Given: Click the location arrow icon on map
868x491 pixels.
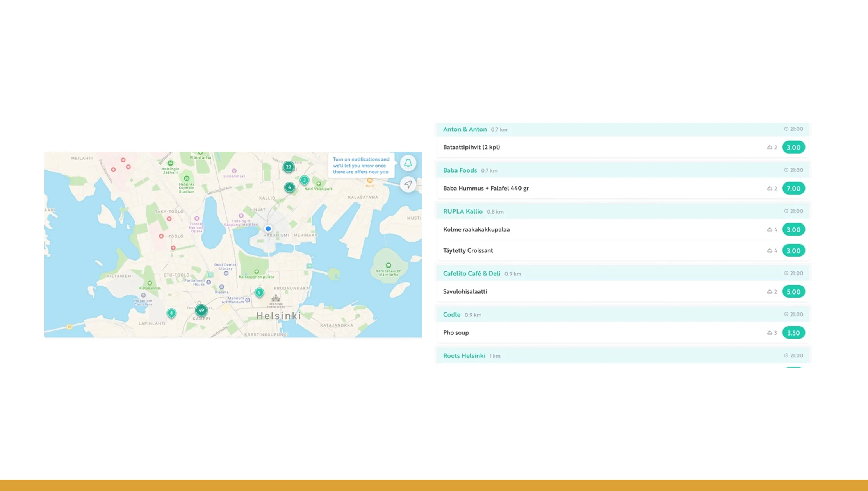Looking at the screenshot, I should [x=408, y=184].
